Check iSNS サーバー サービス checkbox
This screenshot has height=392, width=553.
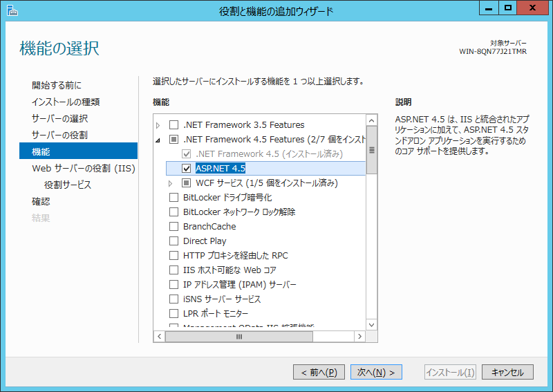coord(174,299)
